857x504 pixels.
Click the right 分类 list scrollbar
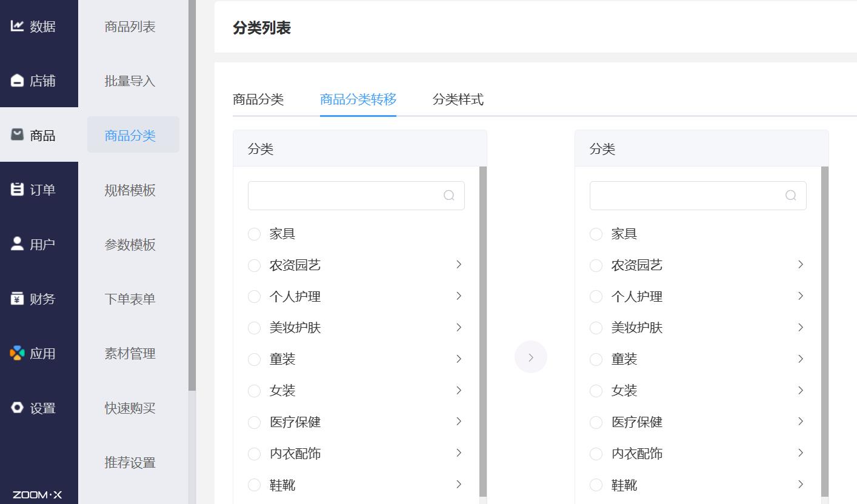pos(825,331)
